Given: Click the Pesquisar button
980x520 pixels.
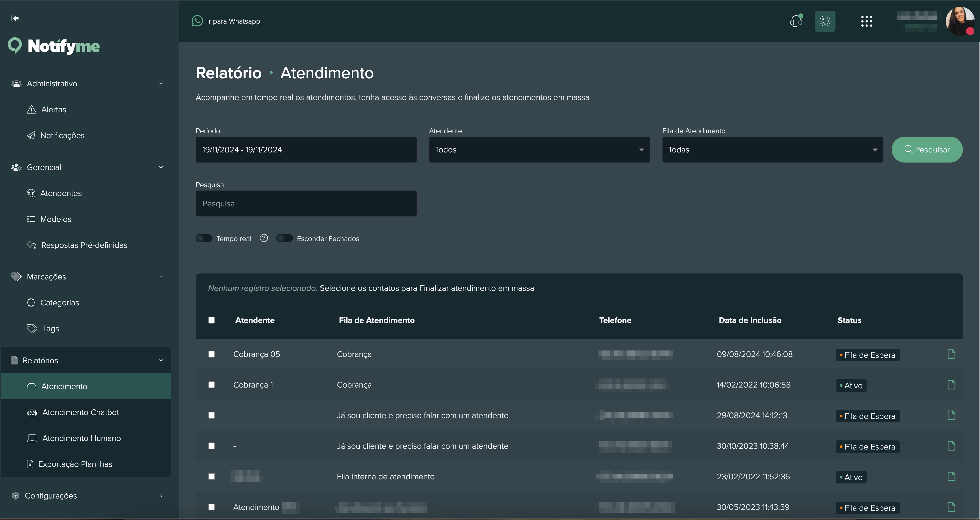Looking at the screenshot, I should [927, 150].
